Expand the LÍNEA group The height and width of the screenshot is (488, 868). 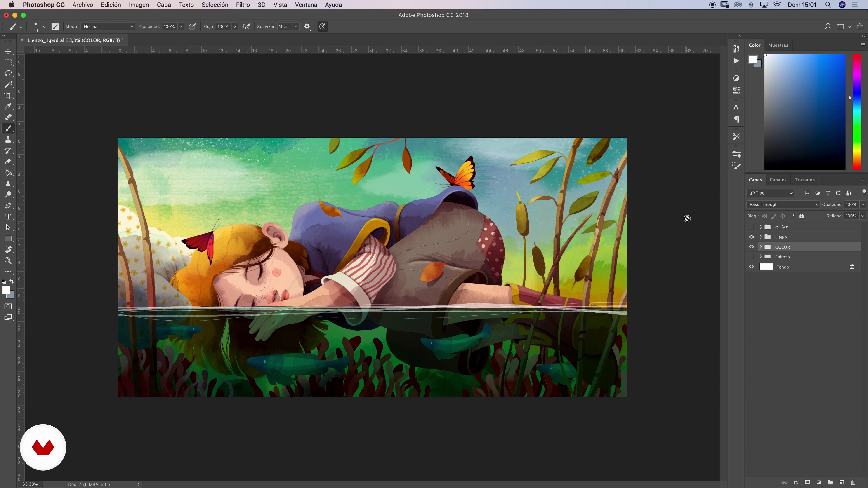[x=760, y=237]
